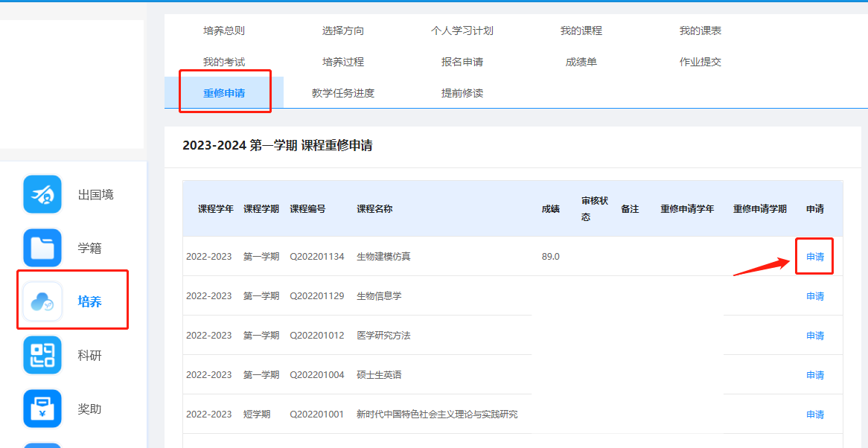Click 申请 link for 生物信息学
The width and height of the screenshot is (868, 448).
click(x=815, y=296)
